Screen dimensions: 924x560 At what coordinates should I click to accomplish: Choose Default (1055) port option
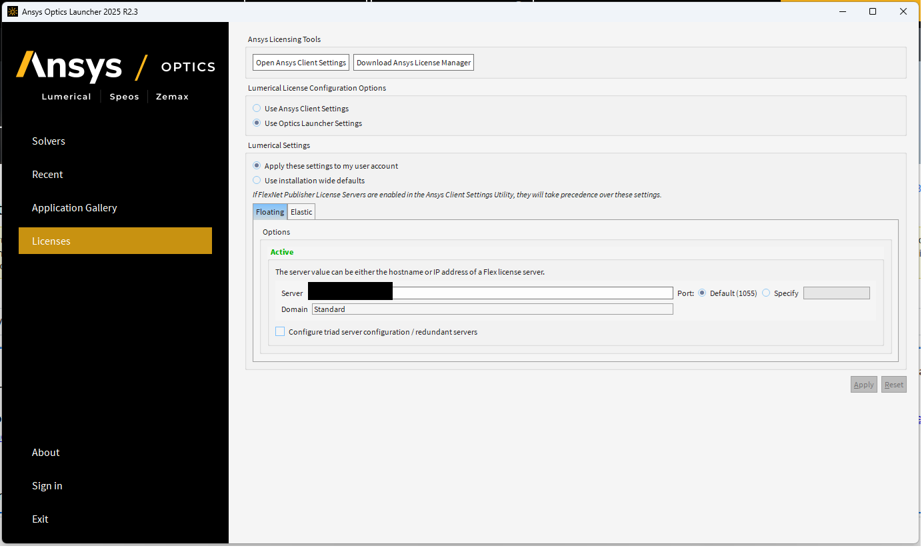coord(702,293)
